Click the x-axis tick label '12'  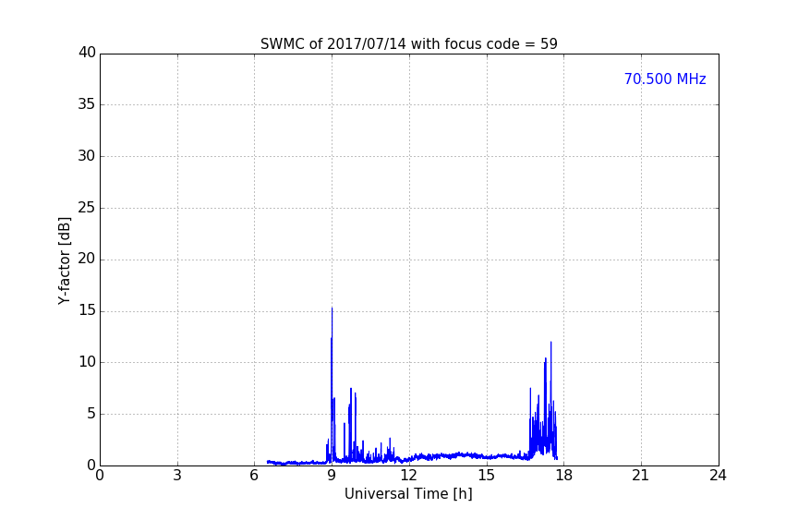pyautogui.click(x=409, y=476)
